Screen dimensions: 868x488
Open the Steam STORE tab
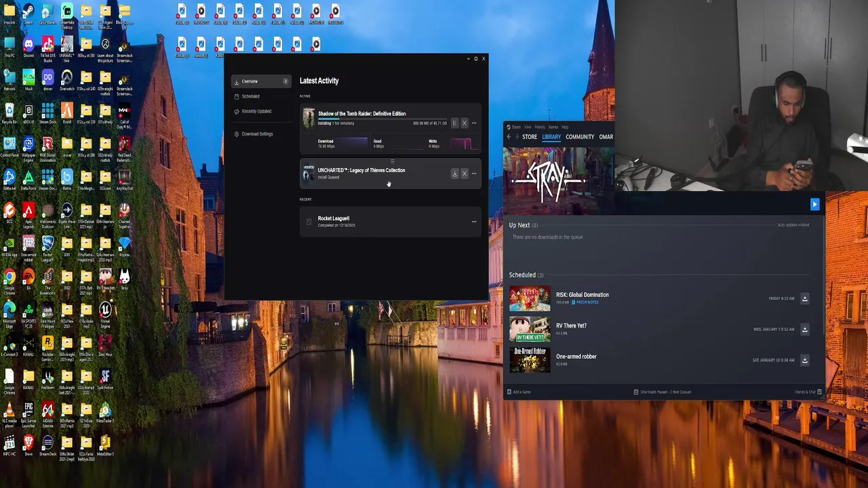coord(530,137)
